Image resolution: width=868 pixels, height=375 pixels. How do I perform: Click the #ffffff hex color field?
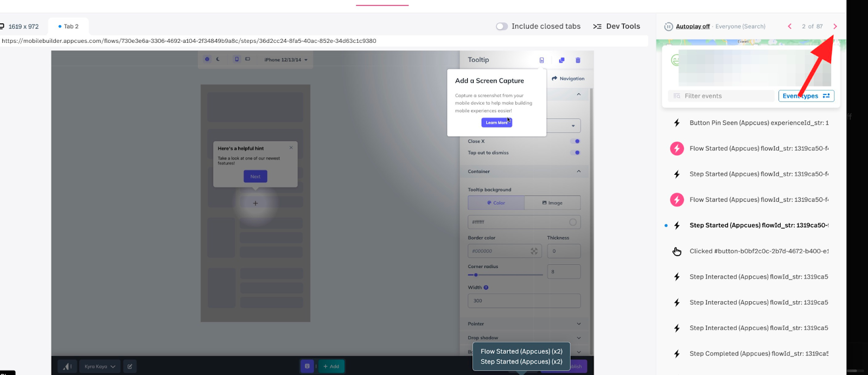[x=524, y=222]
